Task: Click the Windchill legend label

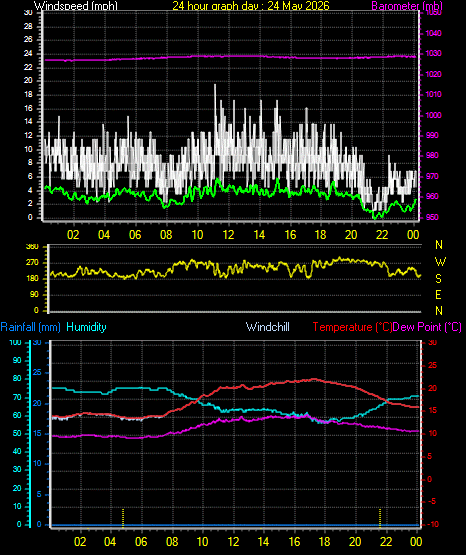Action: 267,327
